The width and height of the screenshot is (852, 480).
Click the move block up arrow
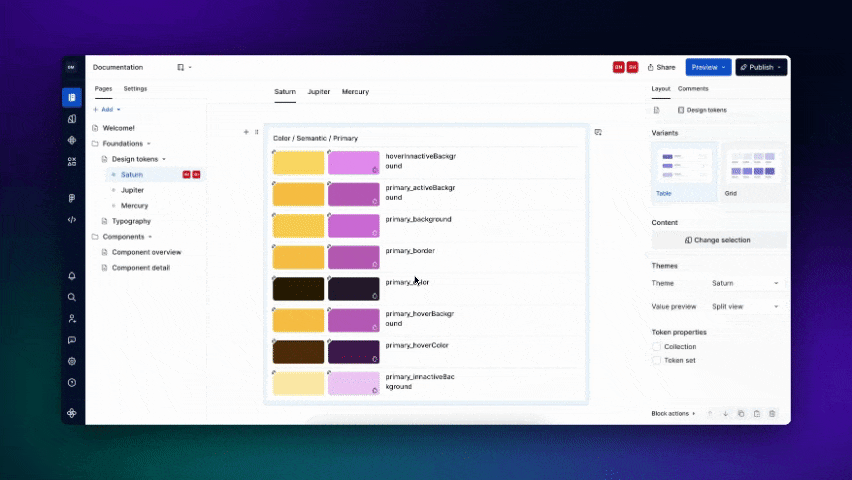(710, 414)
